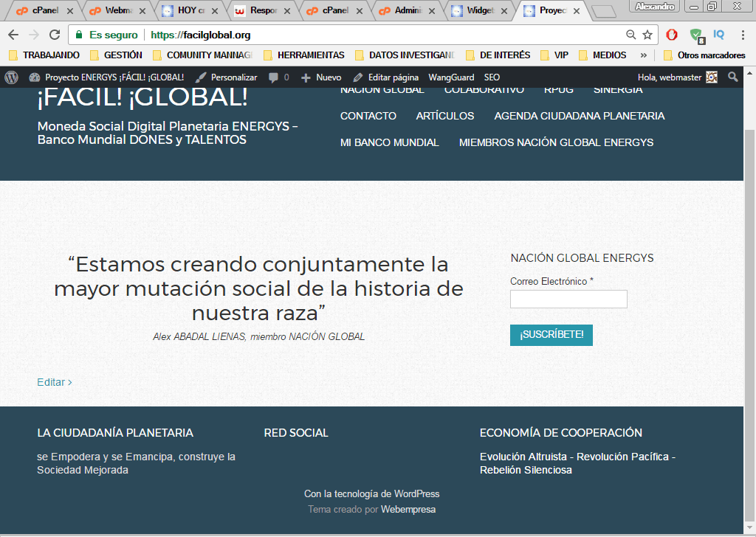Click the browser forward arrow
Viewport: 756px width, 537px height.
34,35
